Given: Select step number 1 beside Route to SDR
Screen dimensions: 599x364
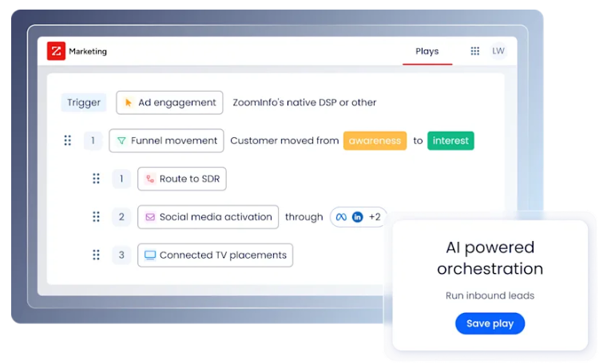Looking at the screenshot, I should click(121, 179).
